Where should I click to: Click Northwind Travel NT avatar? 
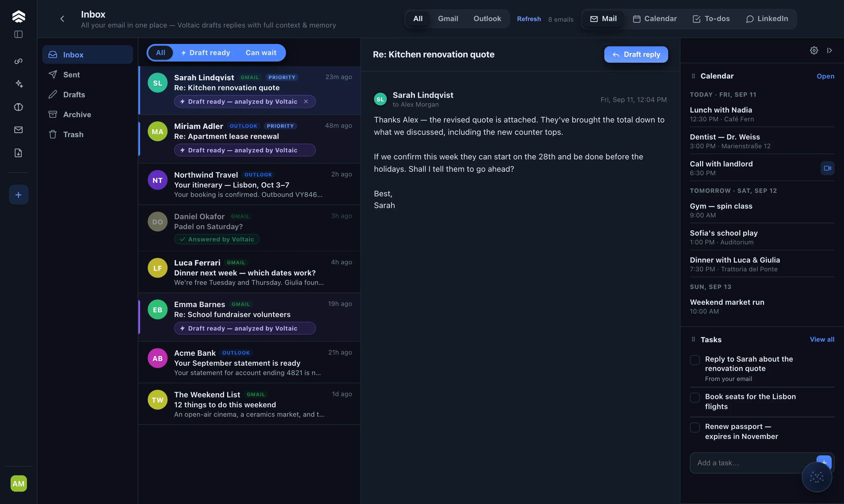click(158, 180)
